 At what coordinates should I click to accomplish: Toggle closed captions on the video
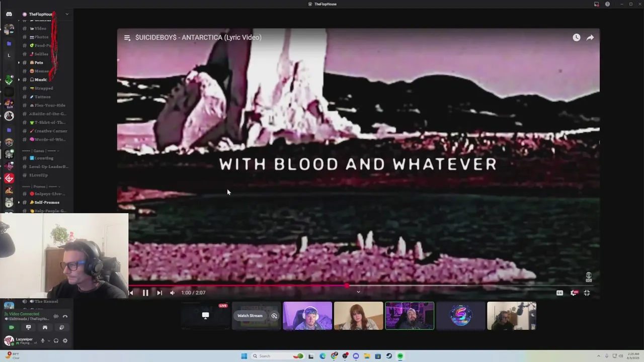559,293
